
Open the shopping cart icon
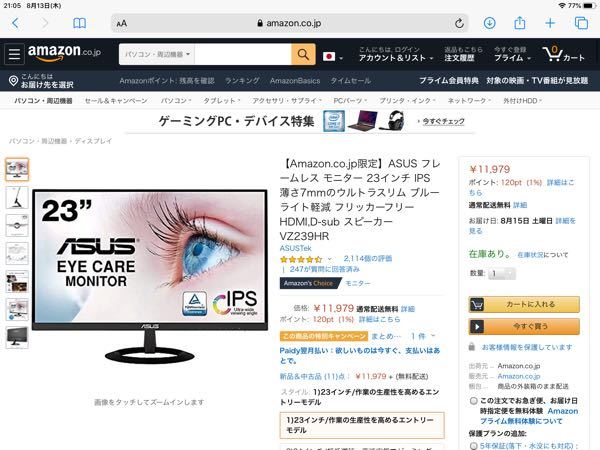point(563,54)
